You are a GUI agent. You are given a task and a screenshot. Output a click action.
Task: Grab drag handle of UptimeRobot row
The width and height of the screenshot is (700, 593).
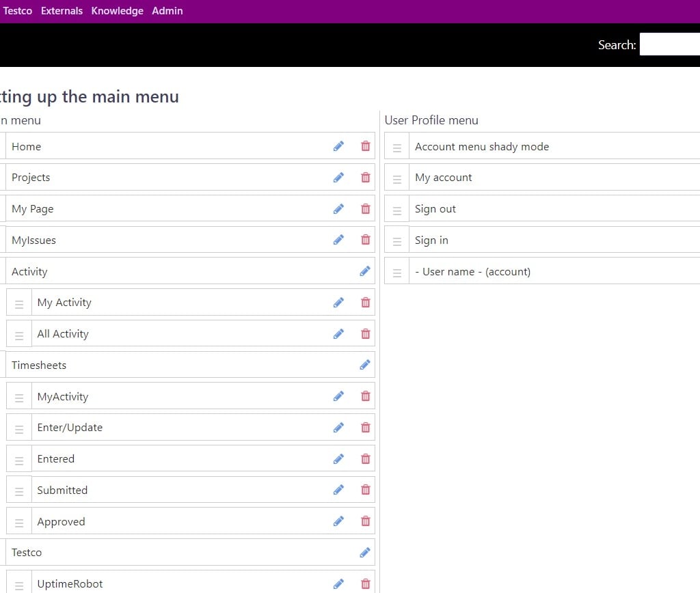(x=19, y=585)
